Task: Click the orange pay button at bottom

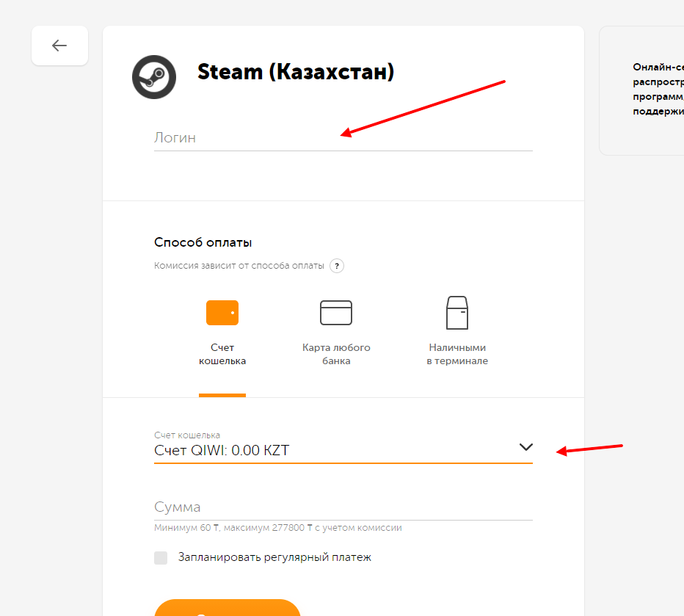Action: pos(228,608)
